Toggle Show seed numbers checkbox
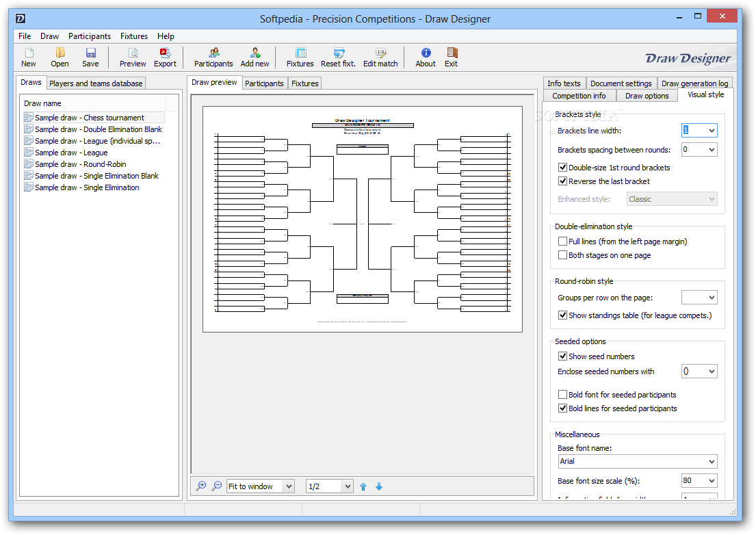The image size is (756, 535). click(562, 356)
